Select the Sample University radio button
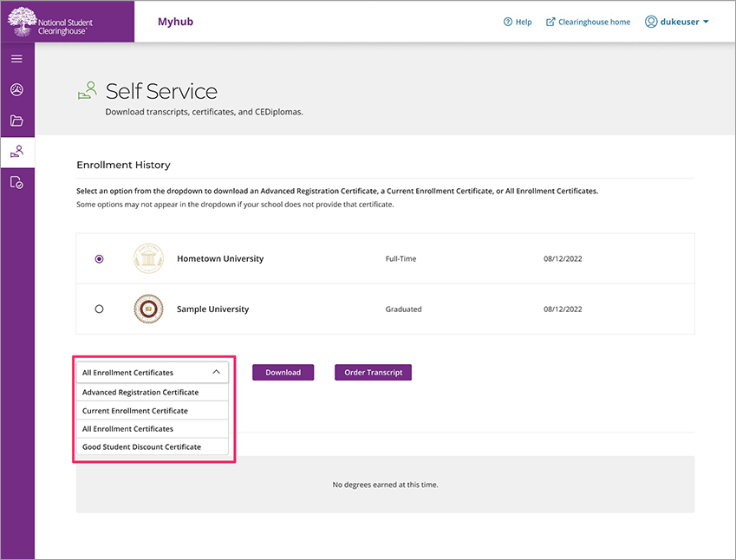 (99, 309)
